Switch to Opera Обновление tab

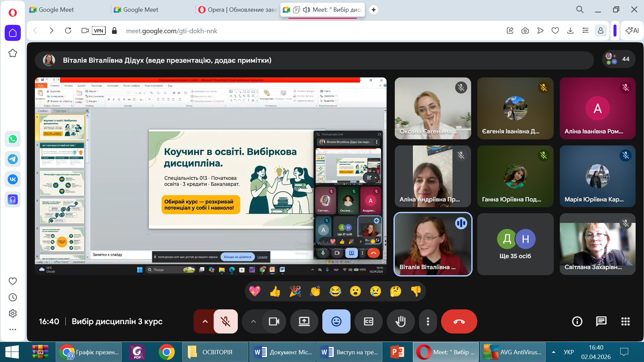point(237,10)
